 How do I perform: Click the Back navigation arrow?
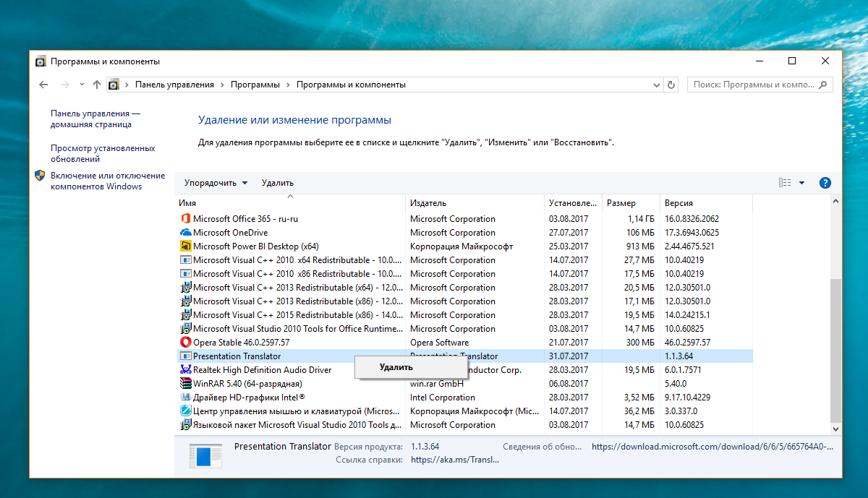click(43, 85)
